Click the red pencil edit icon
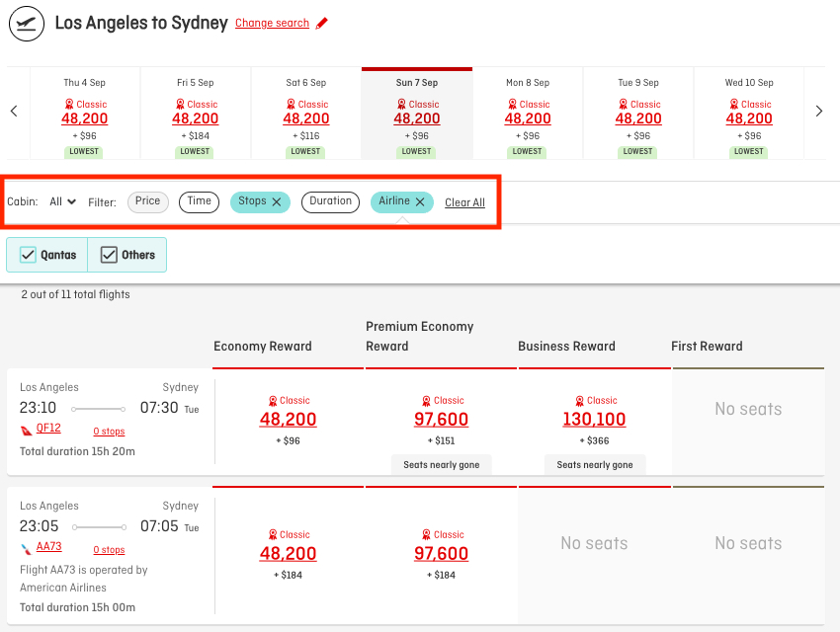This screenshot has width=840, height=632. tap(321, 23)
